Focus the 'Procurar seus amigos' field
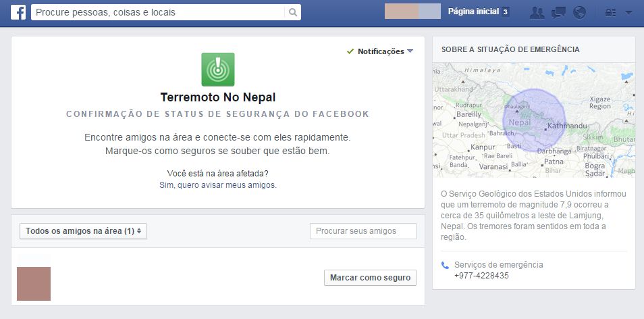The width and height of the screenshot is (644, 319). point(363,231)
